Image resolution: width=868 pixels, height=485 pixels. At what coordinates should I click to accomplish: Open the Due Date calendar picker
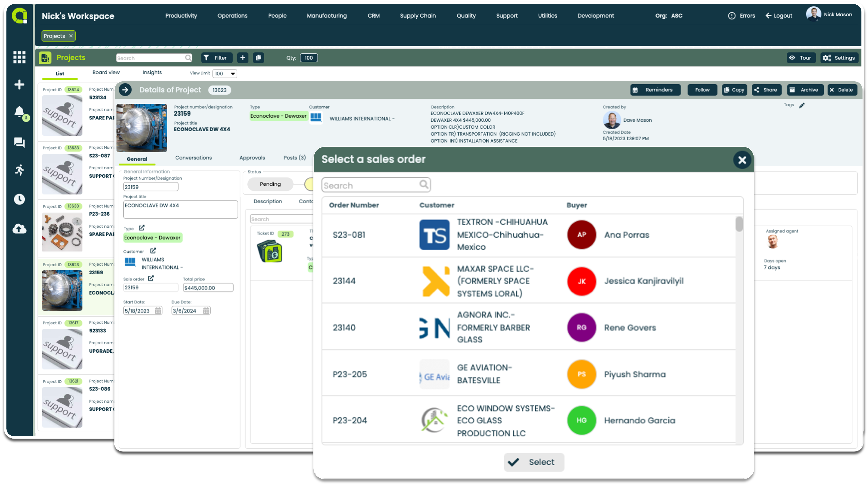click(206, 310)
